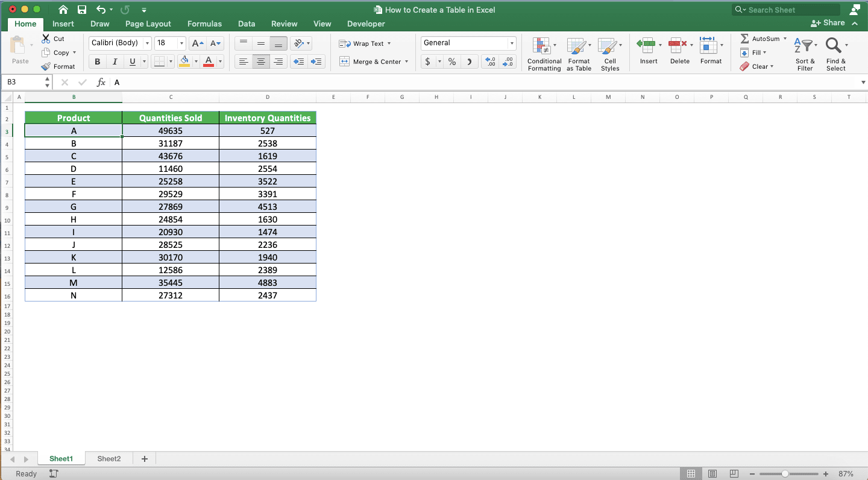The height and width of the screenshot is (480, 868).
Task: Click the Search Sheet field
Action: (786, 10)
